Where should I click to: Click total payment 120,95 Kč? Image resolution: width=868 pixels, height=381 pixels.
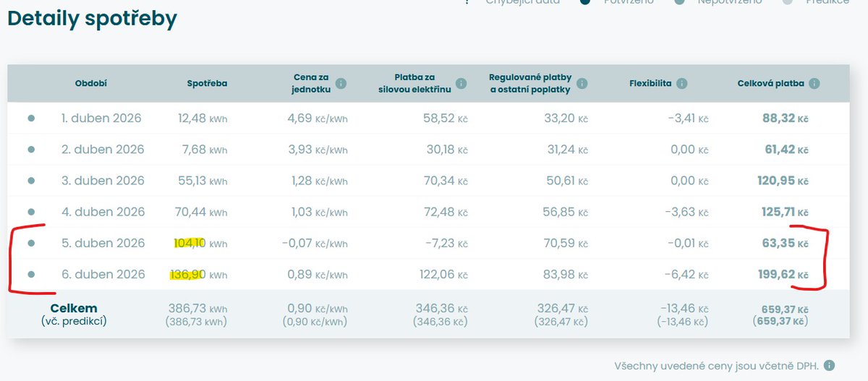click(783, 181)
